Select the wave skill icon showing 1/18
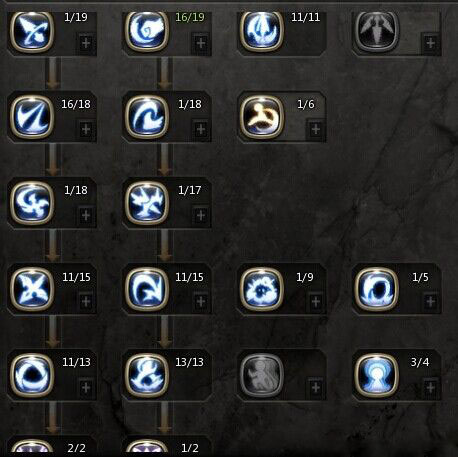This screenshot has width=458, height=457. (147, 117)
